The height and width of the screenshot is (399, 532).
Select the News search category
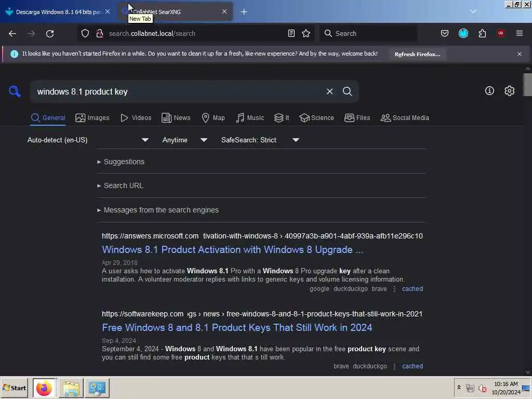click(x=176, y=118)
